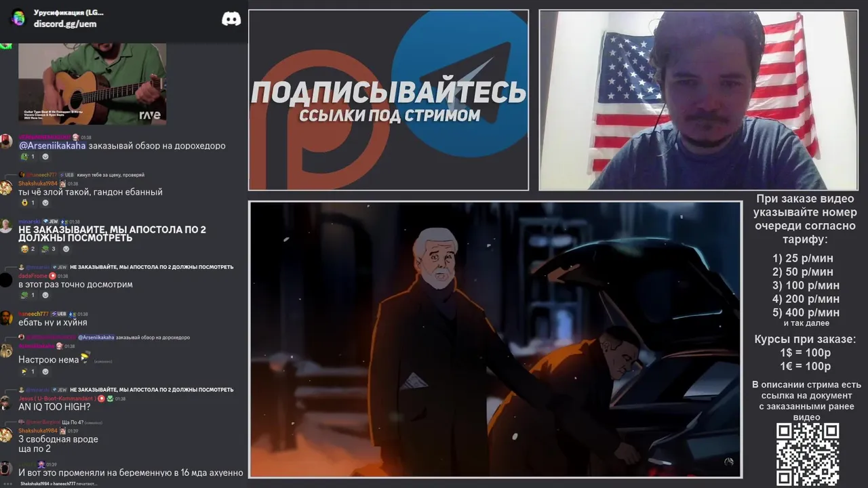Select the tariff text '5) 400 р/мин'
868x488 pixels.
point(806,312)
